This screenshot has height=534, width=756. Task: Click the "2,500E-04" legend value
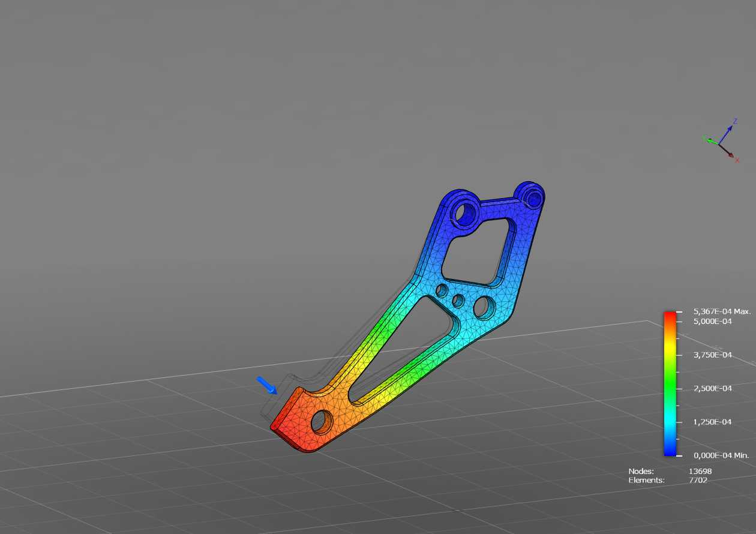(712, 388)
